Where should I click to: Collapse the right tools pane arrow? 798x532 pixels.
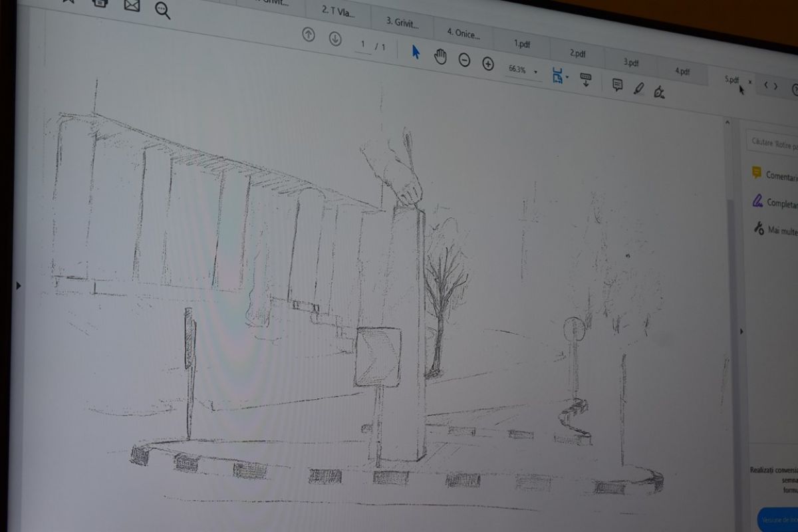click(x=743, y=331)
